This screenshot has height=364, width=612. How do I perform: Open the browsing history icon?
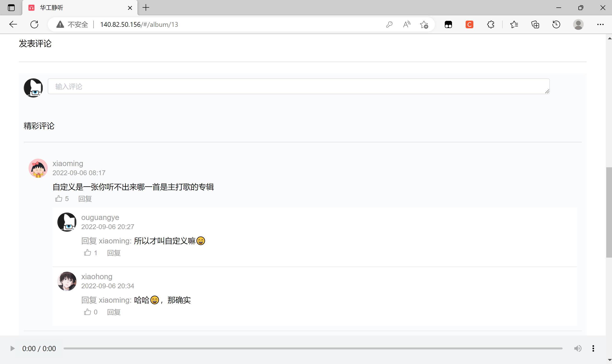(556, 24)
